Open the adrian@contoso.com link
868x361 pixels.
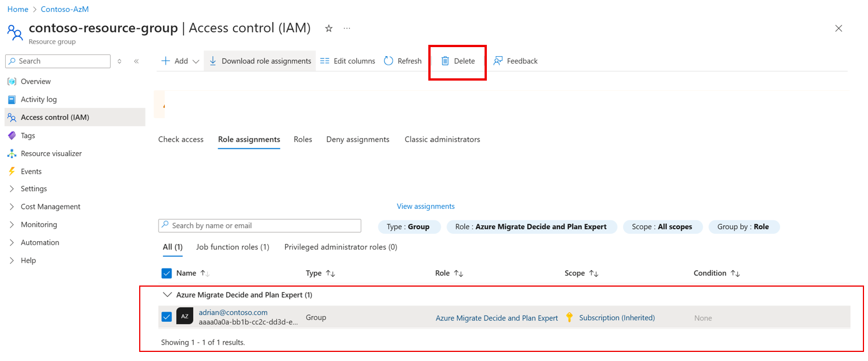coord(233,313)
